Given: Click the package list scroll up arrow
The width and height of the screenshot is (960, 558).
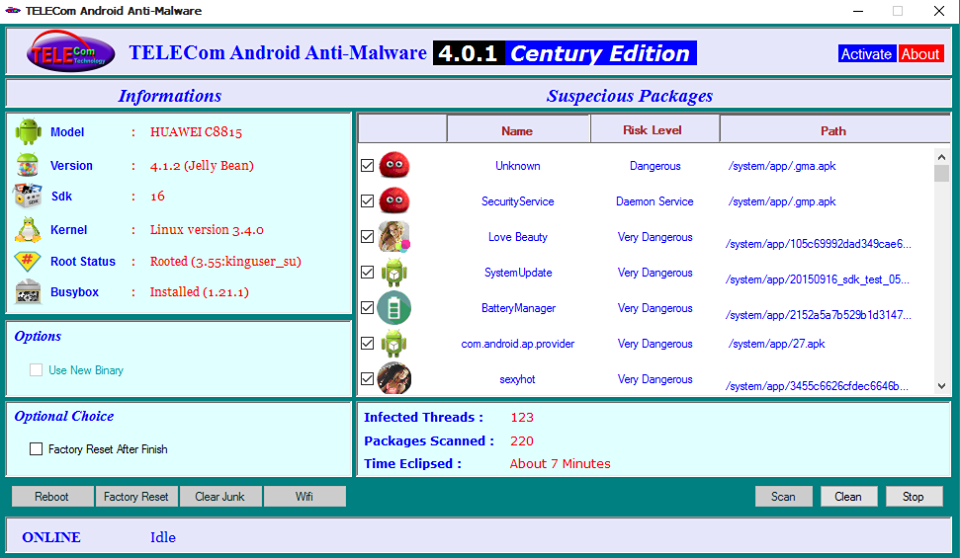Looking at the screenshot, I should (942, 157).
